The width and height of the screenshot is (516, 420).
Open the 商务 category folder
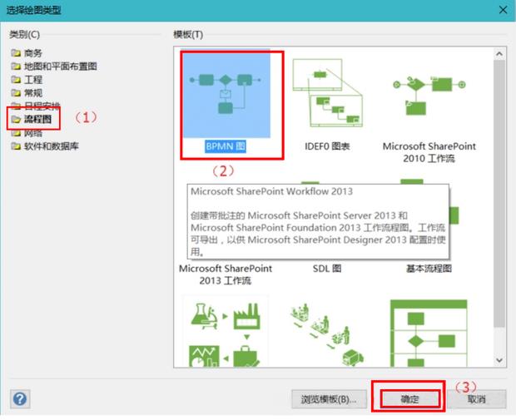tap(27, 53)
